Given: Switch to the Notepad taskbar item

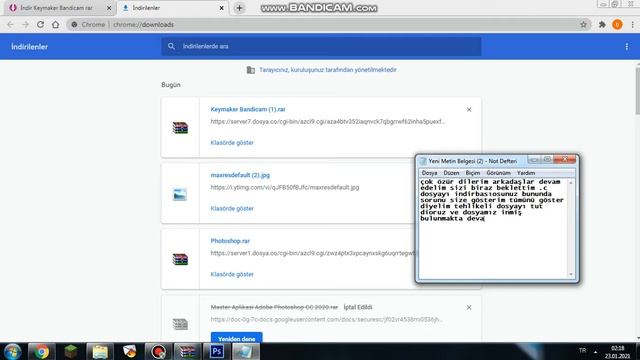Looking at the screenshot, I should [246, 351].
